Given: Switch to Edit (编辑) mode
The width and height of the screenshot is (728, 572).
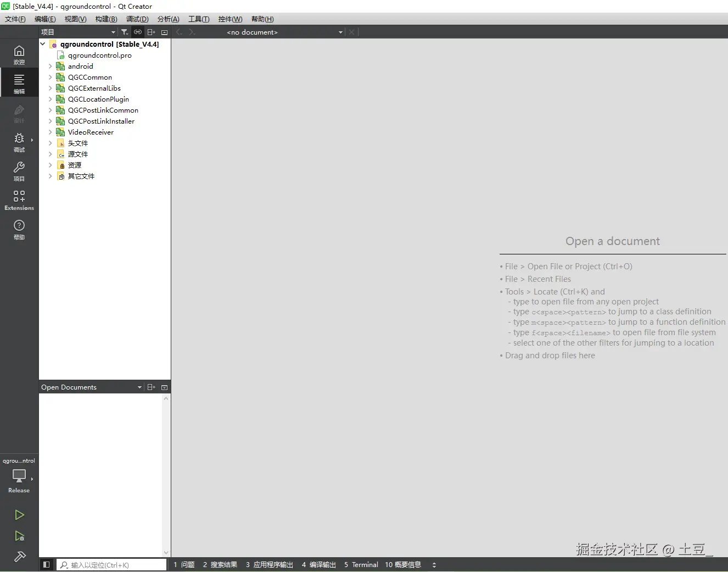Looking at the screenshot, I should 19,83.
